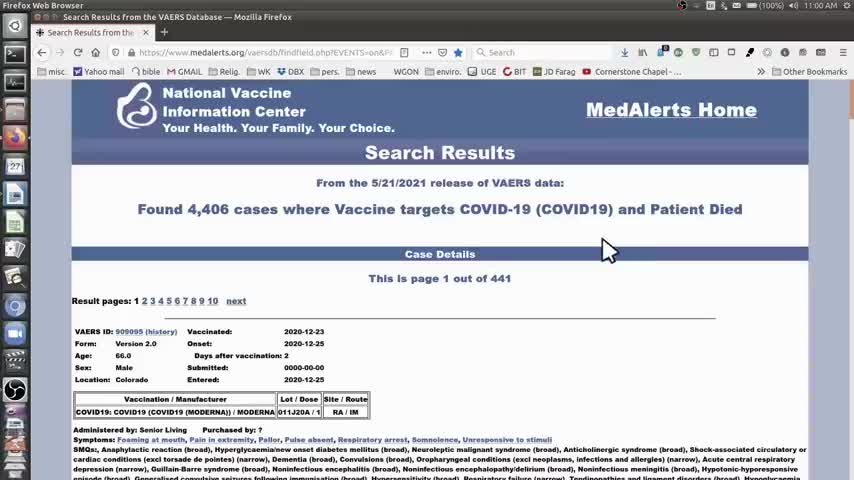Open the misc. bookmarks folder

[52, 71]
